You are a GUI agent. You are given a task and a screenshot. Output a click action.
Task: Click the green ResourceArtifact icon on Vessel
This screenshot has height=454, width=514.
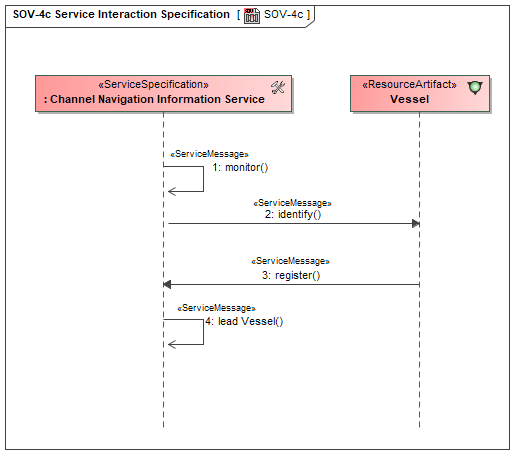[475, 88]
